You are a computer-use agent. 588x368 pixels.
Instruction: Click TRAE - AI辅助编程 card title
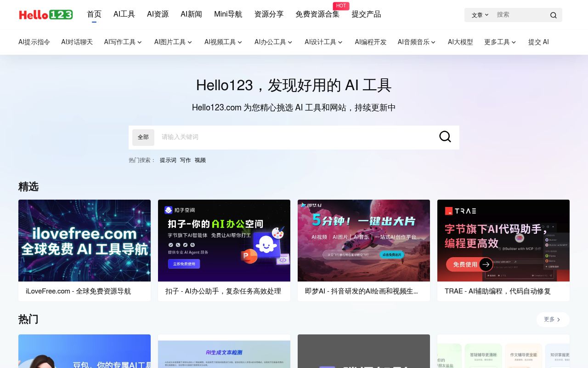(498, 291)
